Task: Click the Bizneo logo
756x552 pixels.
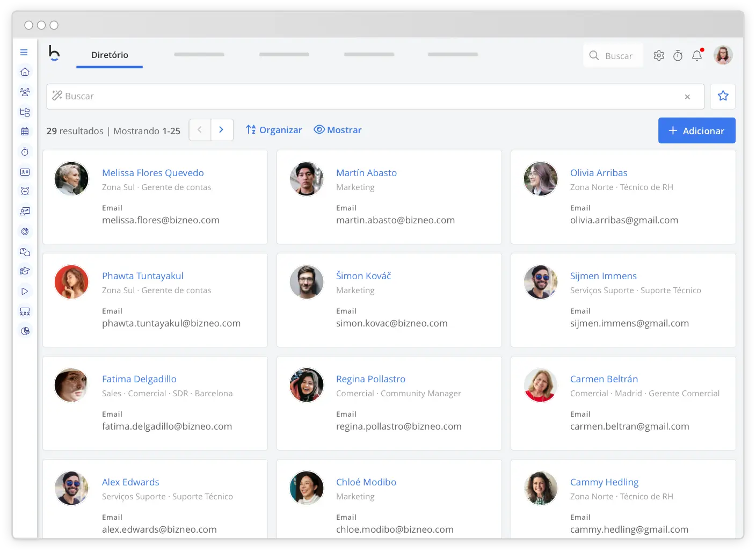Action: [54, 53]
